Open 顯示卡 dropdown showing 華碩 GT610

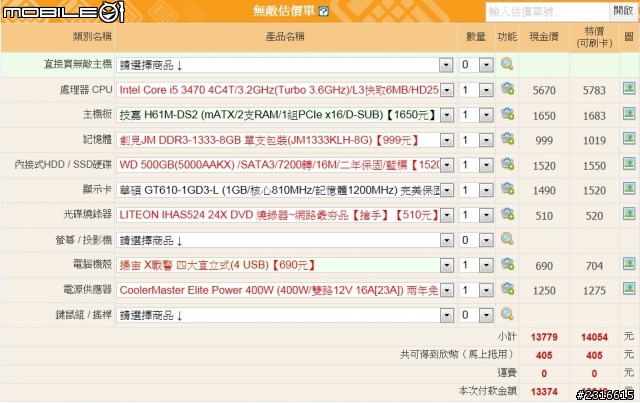(x=285, y=190)
